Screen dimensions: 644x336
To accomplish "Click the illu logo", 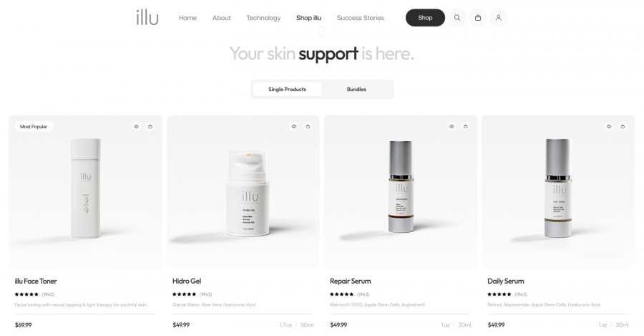I will coord(147,18).
